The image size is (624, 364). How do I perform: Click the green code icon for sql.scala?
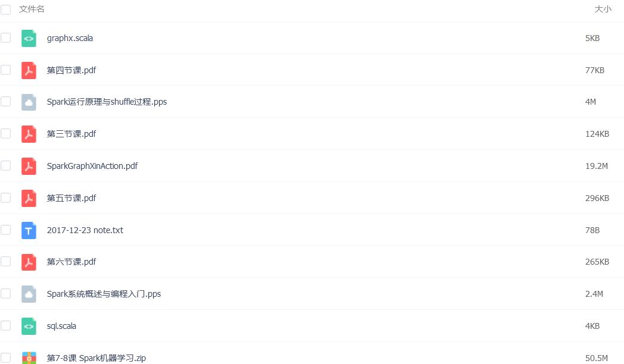click(x=29, y=327)
